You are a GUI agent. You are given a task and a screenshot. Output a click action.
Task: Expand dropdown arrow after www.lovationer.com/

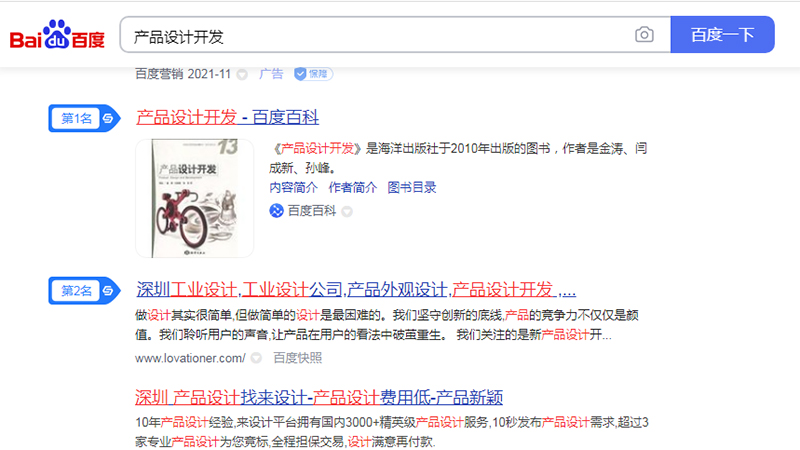pyautogui.click(x=256, y=358)
